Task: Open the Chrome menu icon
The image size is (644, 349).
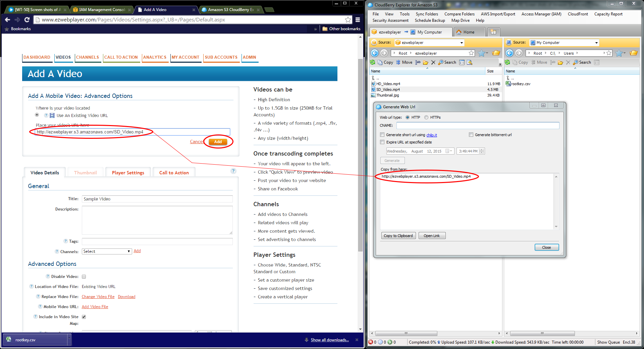Action: pos(358,20)
